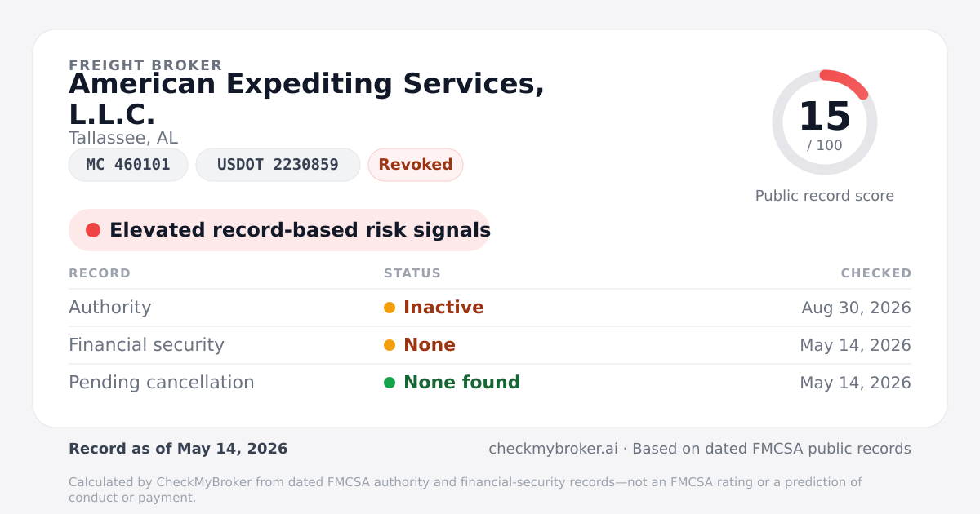Click the orange dot next to Inactive

pos(390,308)
